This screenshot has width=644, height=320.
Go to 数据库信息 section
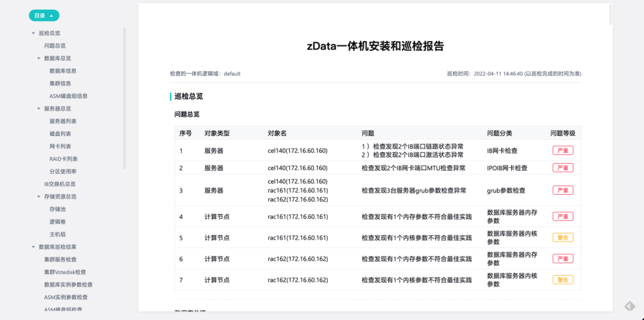tap(63, 70)
